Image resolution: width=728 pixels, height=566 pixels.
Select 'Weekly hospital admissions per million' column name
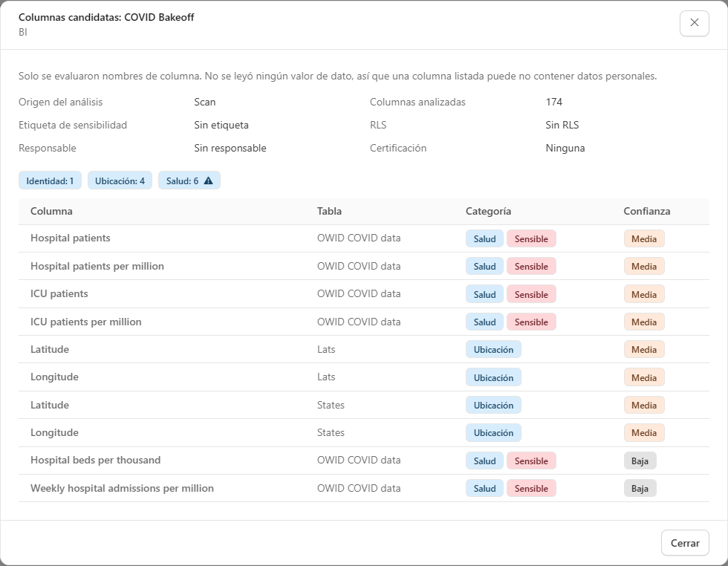122,489
